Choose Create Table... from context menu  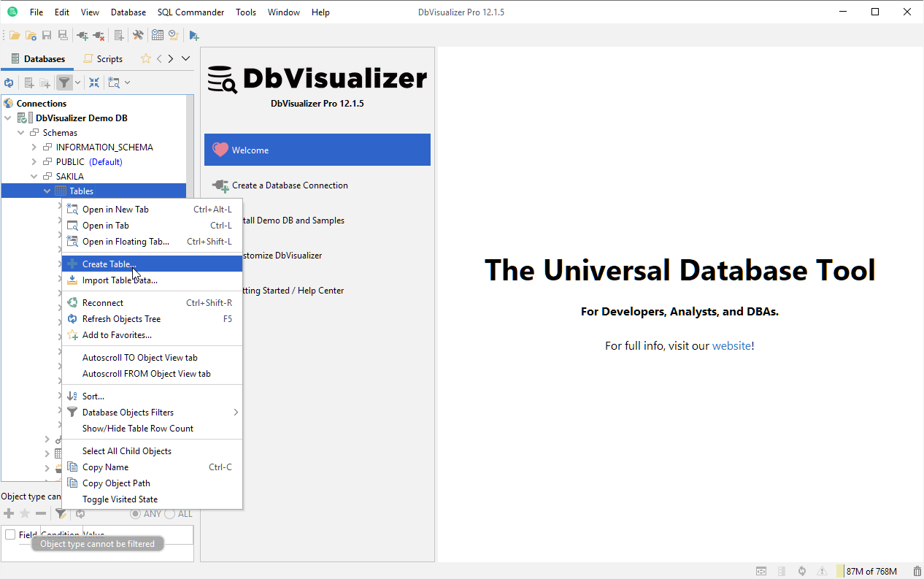(x=109, y=264)
